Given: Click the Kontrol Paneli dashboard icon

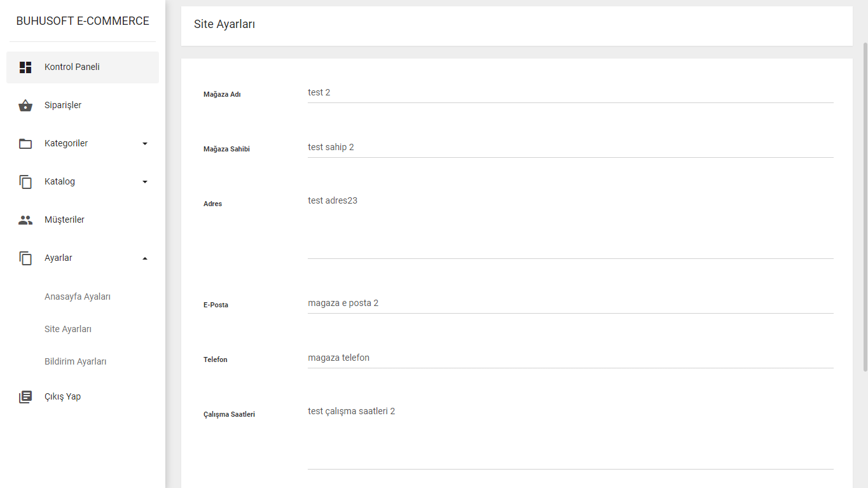Looking at the screenshot, I should coord(25,67).
